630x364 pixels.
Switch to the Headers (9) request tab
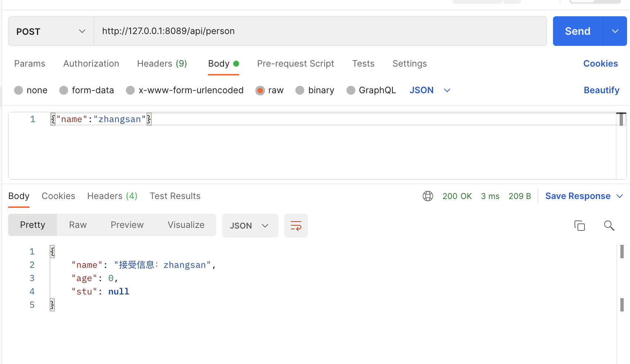click(x=162, y=64)
